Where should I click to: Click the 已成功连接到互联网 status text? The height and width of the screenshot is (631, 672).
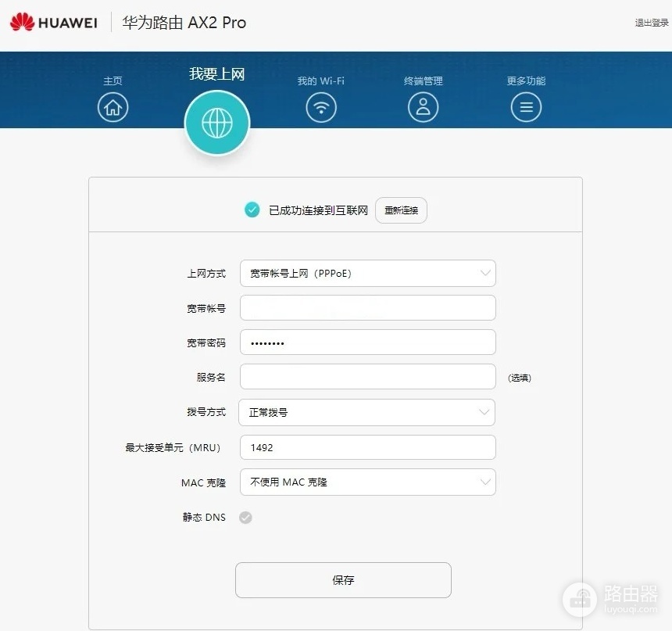(319, 210)
